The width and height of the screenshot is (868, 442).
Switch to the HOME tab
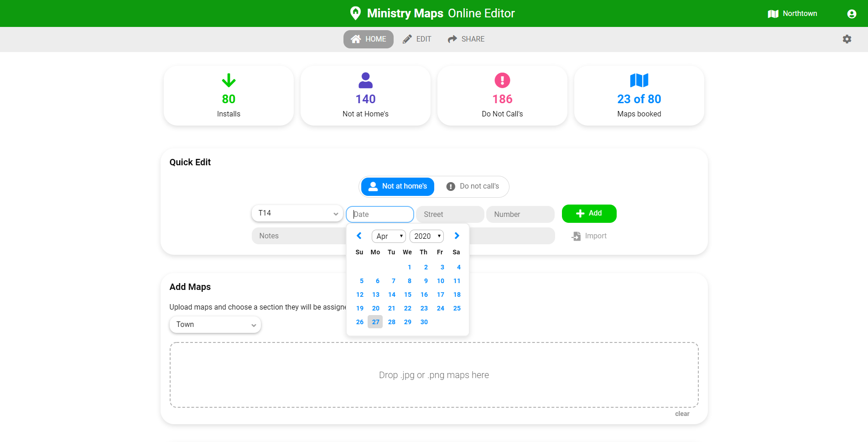coord(369,39)
